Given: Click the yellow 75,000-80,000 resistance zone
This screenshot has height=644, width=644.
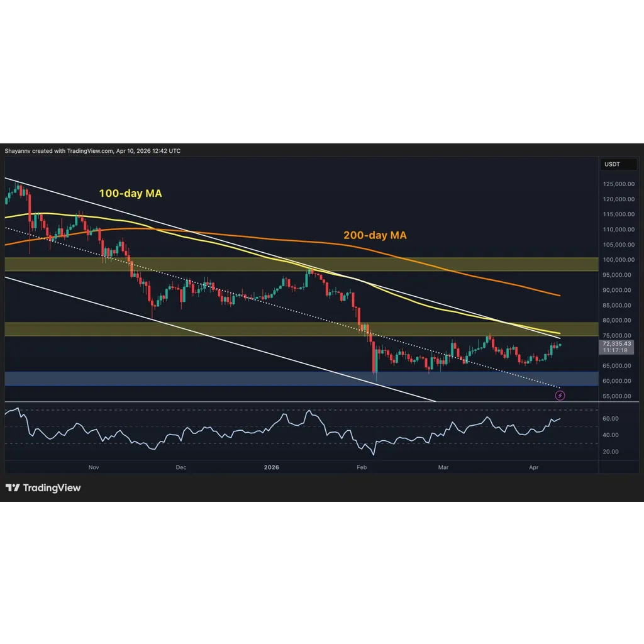Looking at the screenshot, I should [x=301, y=330].
